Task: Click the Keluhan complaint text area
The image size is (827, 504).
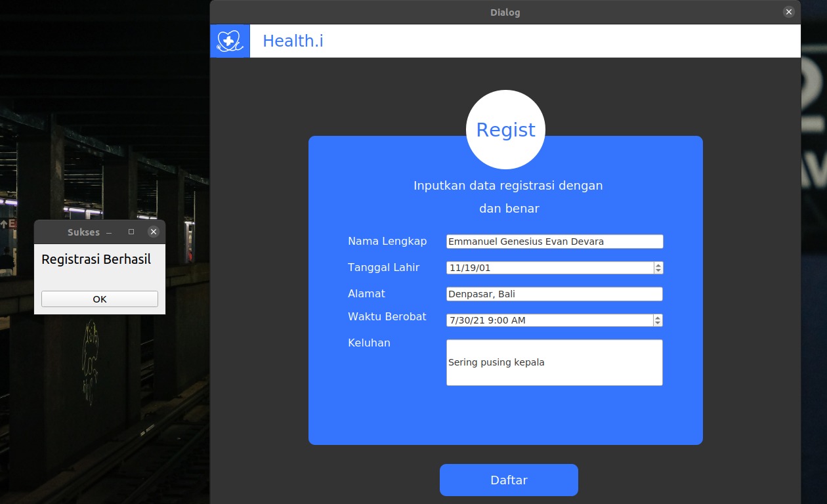Action: [555, 362]
